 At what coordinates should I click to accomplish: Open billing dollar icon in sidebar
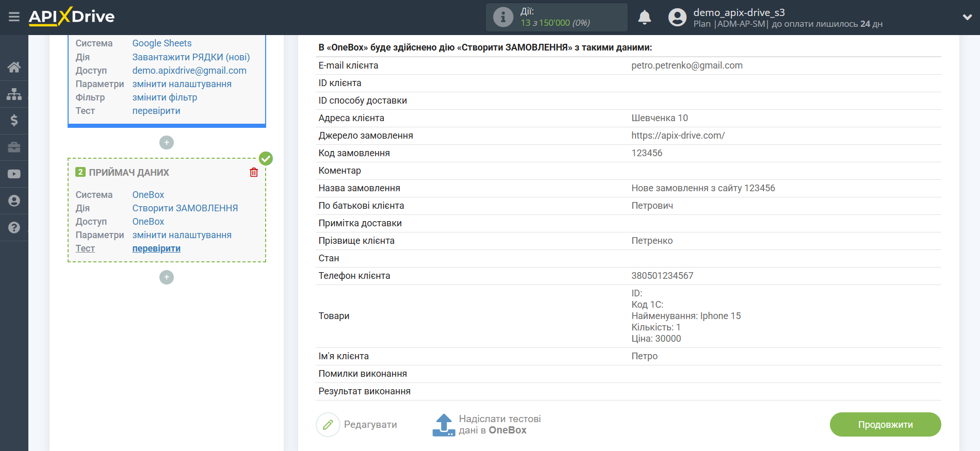(14, 121)
